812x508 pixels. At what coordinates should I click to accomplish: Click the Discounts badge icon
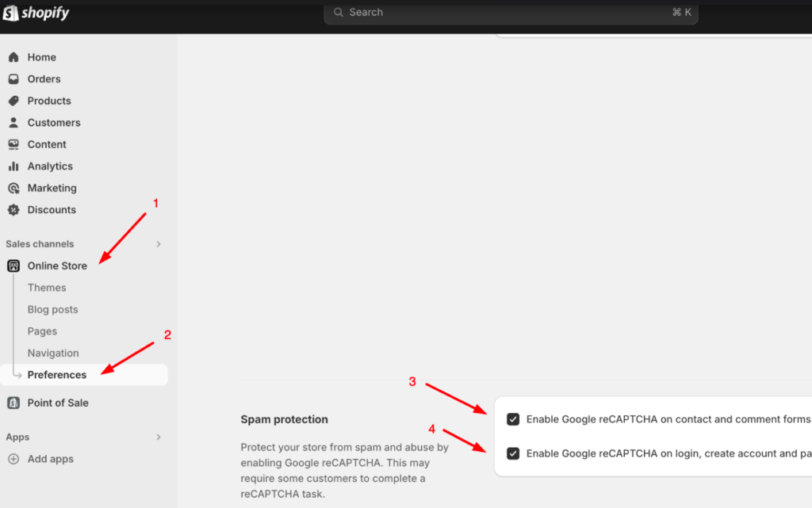pyautogui.click(x=13, y=209)
